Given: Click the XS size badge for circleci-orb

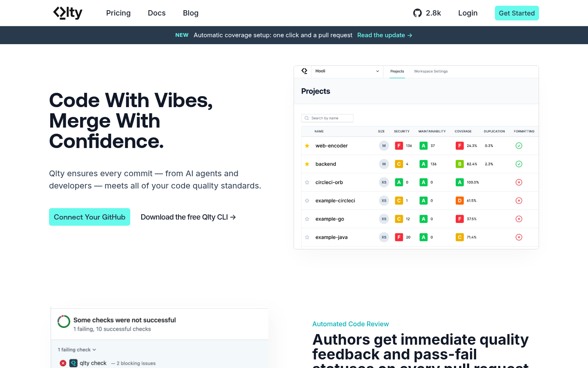Looking at the screenshot, I should (384, 182).
